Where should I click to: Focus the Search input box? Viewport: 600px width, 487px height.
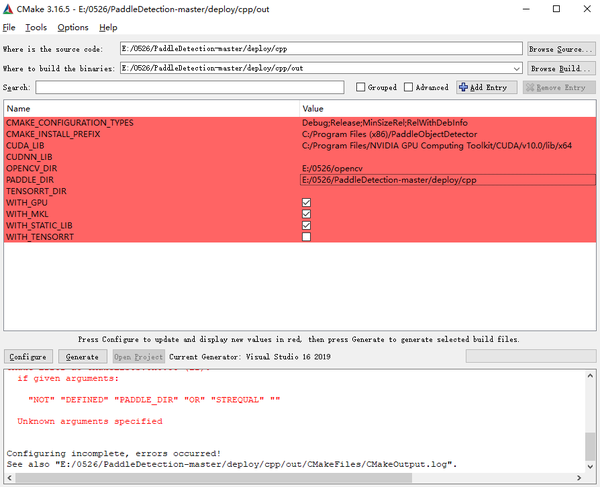click(190, 87)
